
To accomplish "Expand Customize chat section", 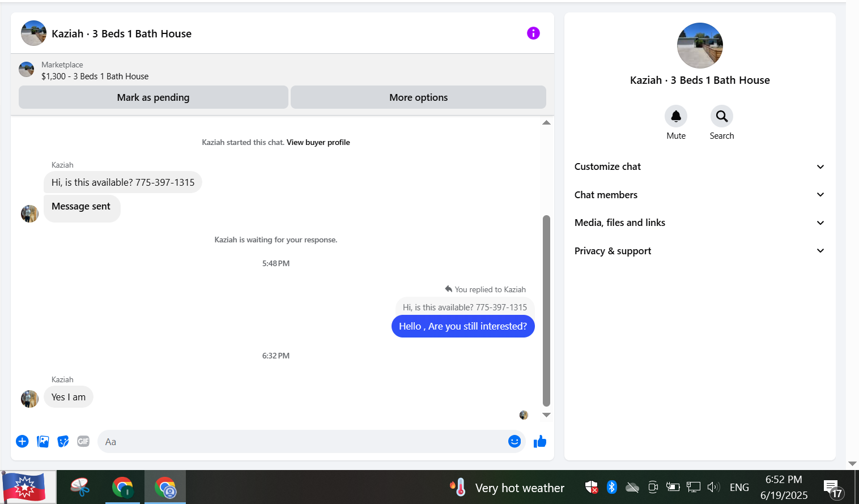I will (x=700, y=166).
